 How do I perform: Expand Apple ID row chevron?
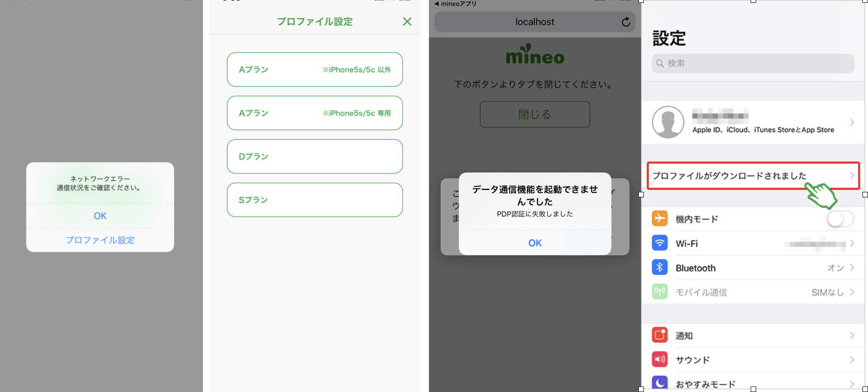point(852,122)
